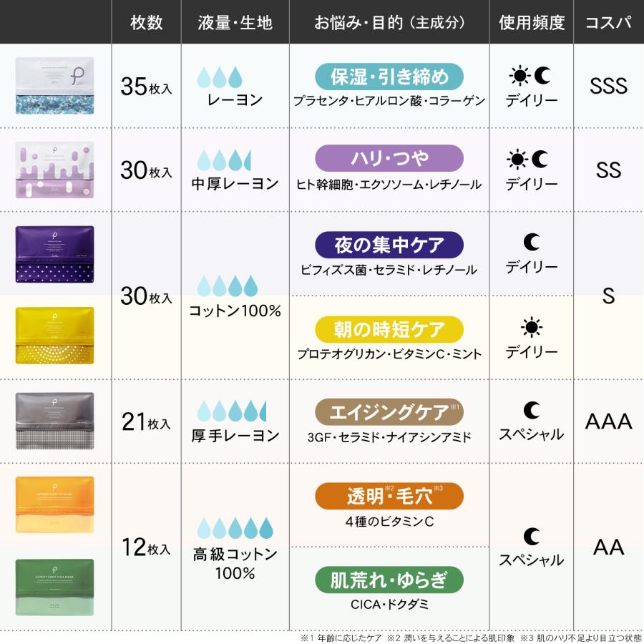This screenshot has width=644, height=644.
Task: Click the purple ハリ・つや label swatch
Action: click(389, 156)
